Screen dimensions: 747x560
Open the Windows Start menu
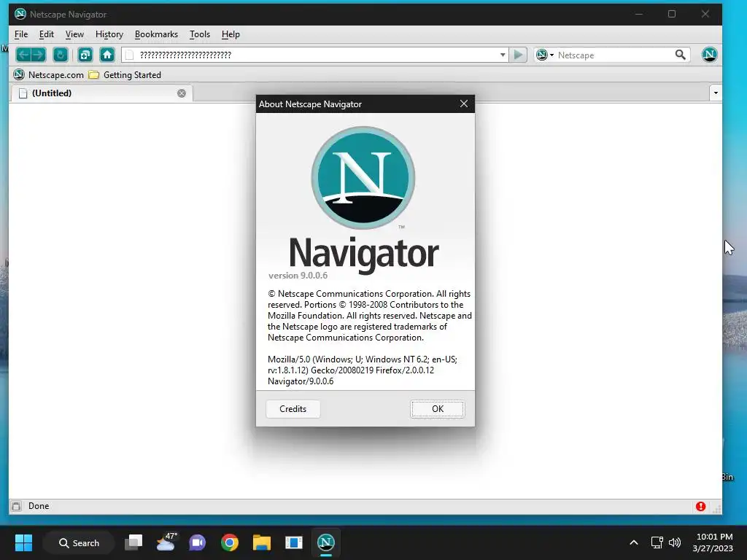pos(23,542)
